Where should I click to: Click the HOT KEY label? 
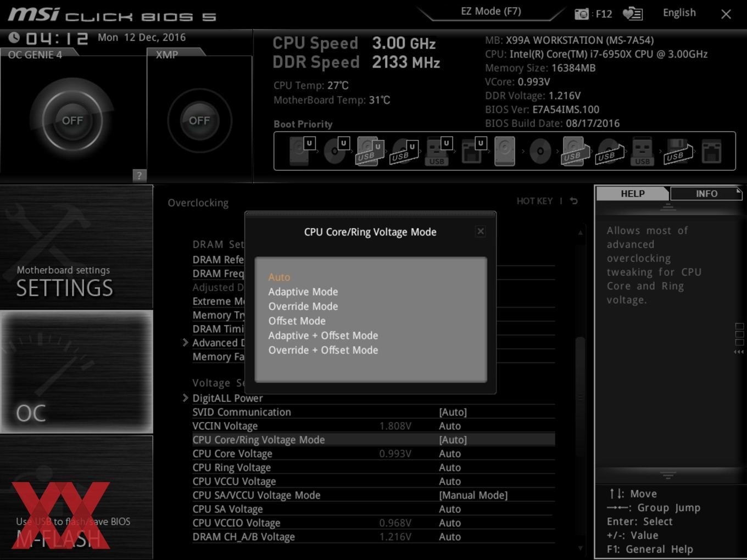coord(534,201)
